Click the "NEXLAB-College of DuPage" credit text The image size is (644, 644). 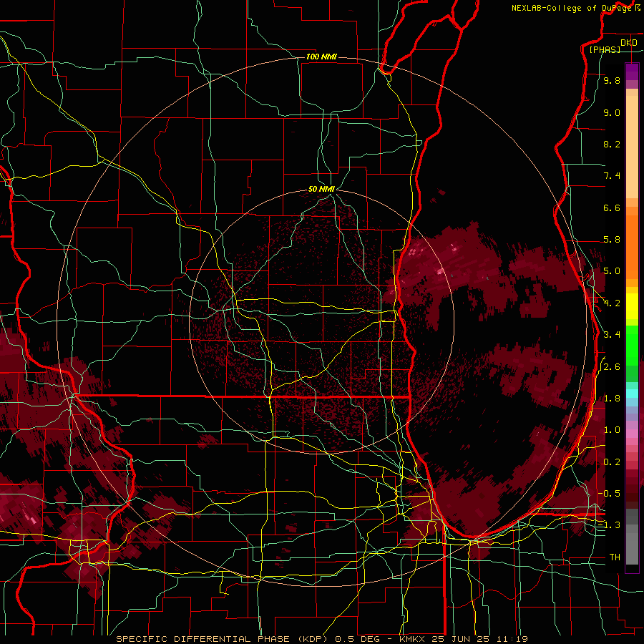tap(572, 8)
